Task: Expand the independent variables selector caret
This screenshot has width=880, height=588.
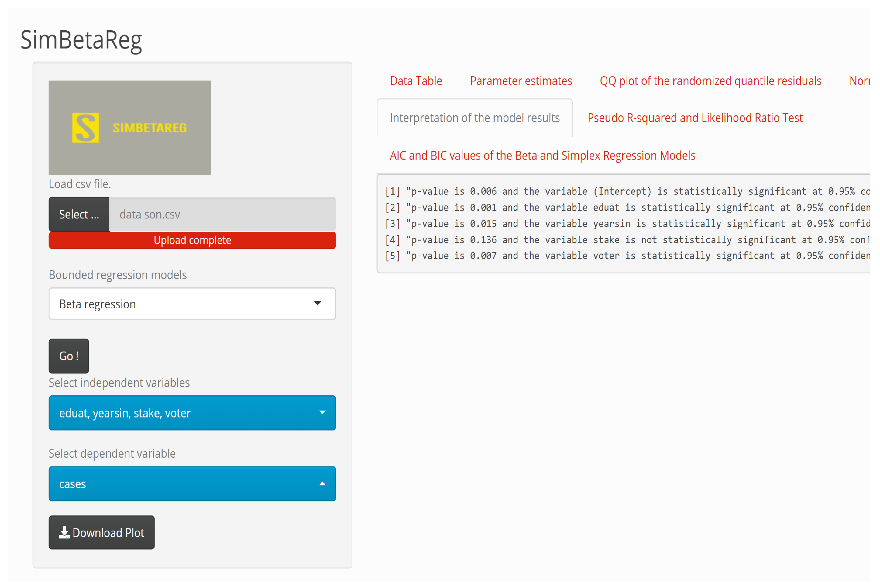Action: [x=322, y=412]
